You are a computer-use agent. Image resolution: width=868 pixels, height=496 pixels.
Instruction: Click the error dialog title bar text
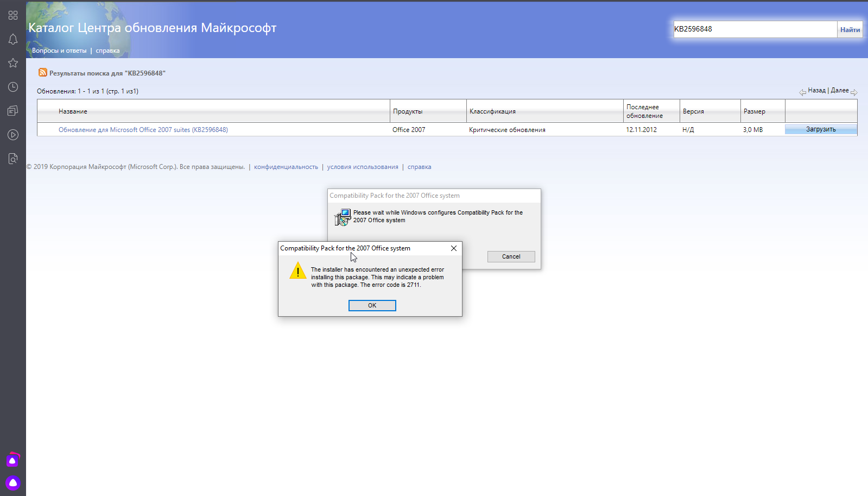[345, 248]
